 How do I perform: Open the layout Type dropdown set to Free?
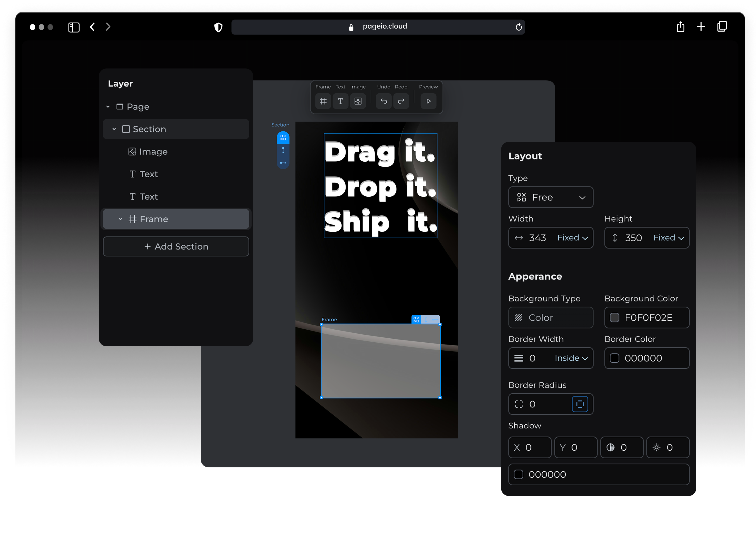[551, 197]
